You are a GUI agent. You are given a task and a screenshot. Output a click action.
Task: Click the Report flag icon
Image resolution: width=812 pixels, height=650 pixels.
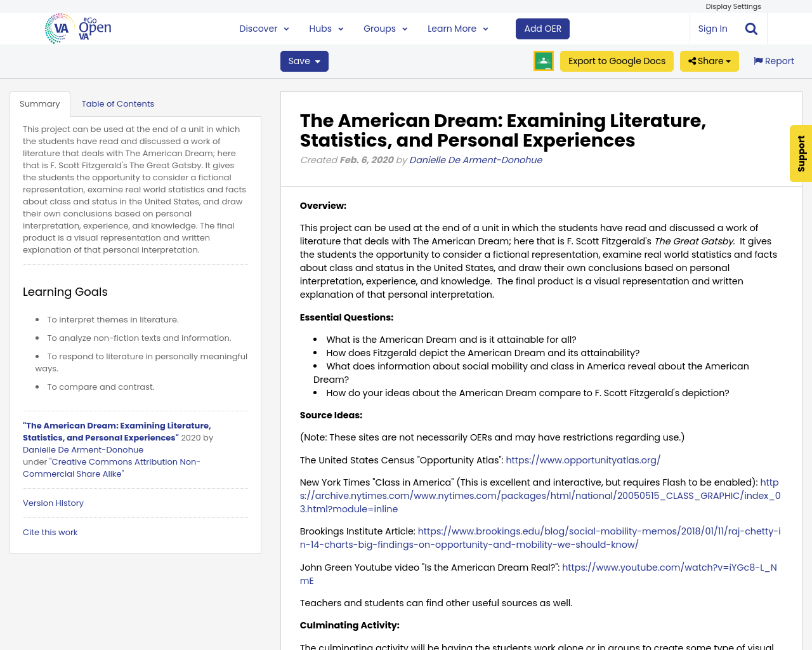click(x=759, y=60)
